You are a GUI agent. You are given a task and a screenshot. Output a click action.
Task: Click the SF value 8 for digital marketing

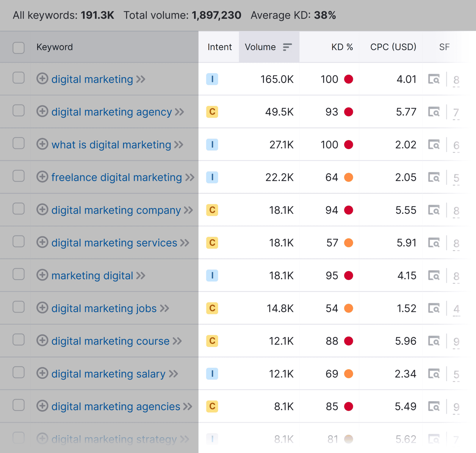[456, 79]
